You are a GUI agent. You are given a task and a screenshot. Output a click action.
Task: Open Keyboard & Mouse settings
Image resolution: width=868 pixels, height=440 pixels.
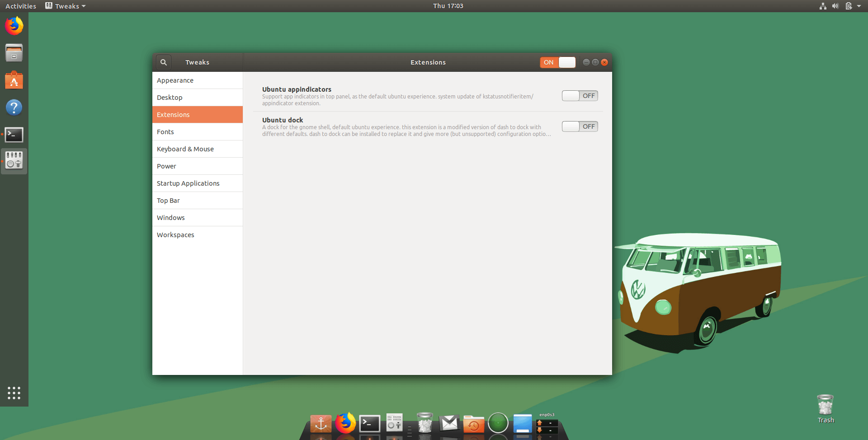click(x=198, y=149)
